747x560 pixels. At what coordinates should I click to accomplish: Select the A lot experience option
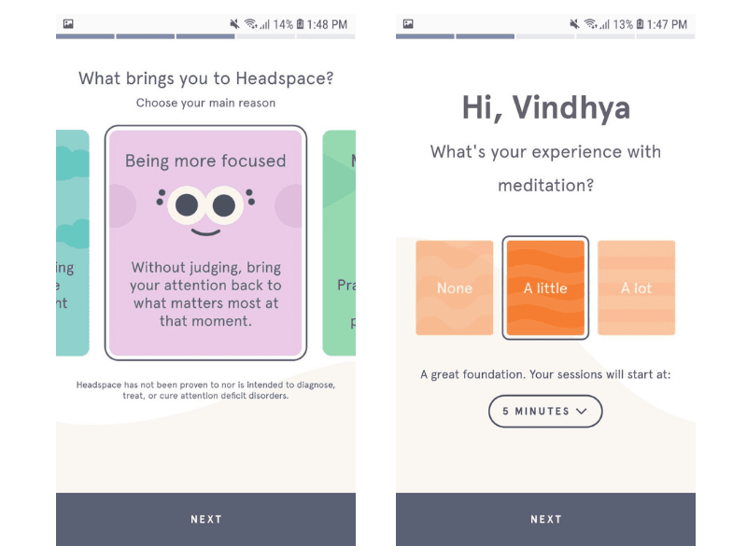(636, 287)
